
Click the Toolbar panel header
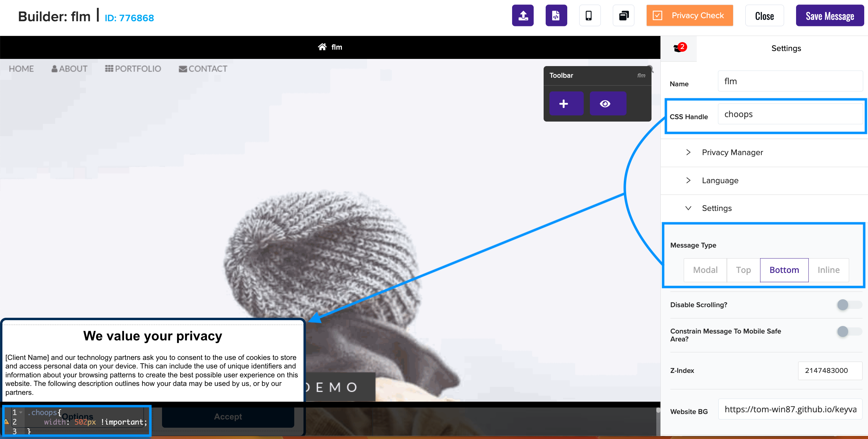tap(597, 76)
